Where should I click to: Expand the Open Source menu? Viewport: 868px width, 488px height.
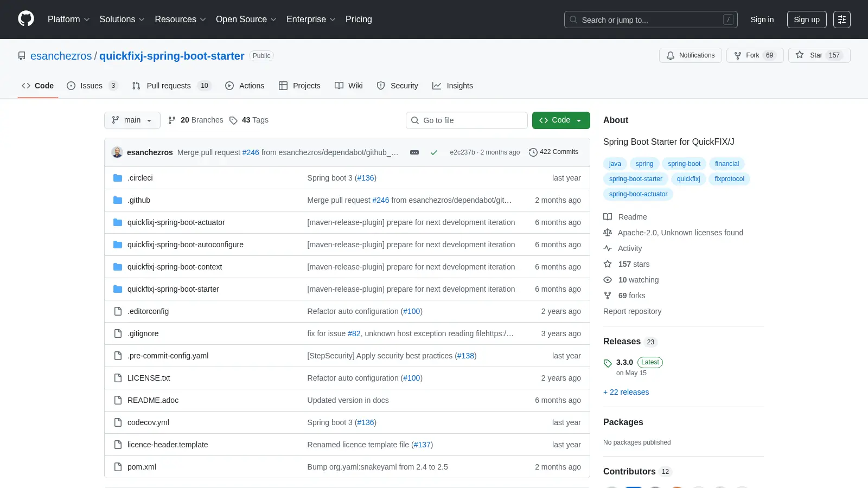(x=246, y=20)
